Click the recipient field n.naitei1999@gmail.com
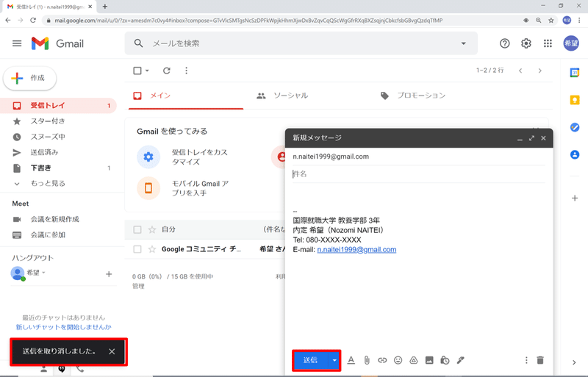This screenshot has width=588, height=377. (419, 157)
